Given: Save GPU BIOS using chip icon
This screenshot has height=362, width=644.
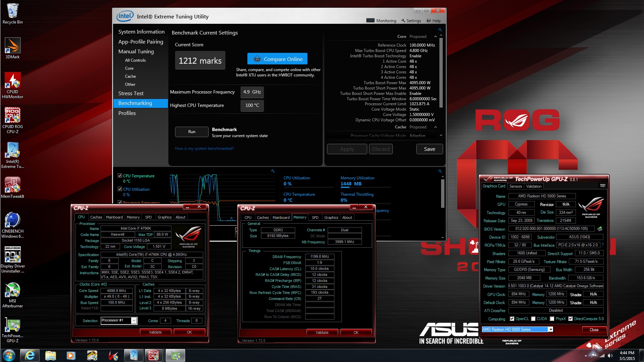Looking at the screenshot, I should (600, 229).
